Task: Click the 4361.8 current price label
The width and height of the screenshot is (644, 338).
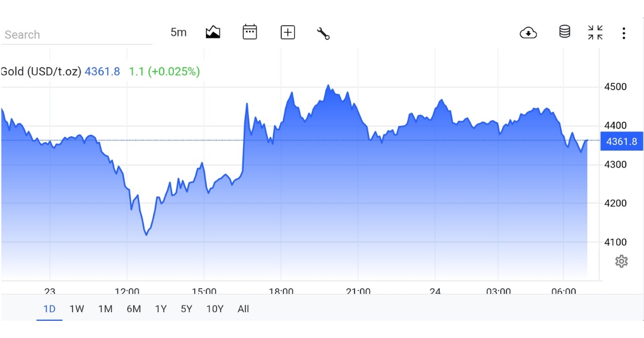Action: click(621, 142)
